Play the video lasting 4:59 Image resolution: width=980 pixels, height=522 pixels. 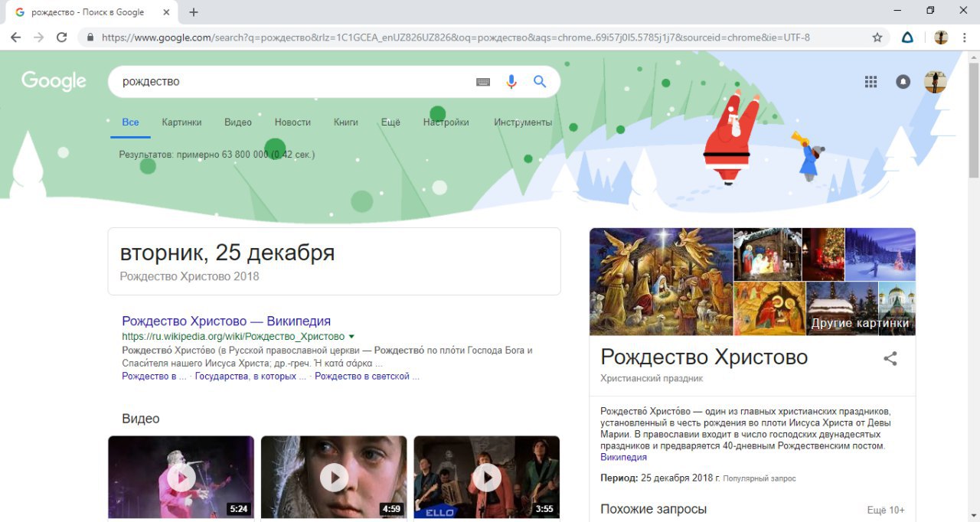(334, 478)
